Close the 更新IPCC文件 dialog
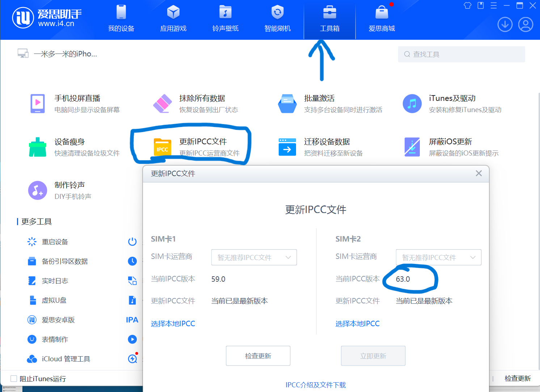This screenshot has width=540, height=392. click(x=478, y=173)
